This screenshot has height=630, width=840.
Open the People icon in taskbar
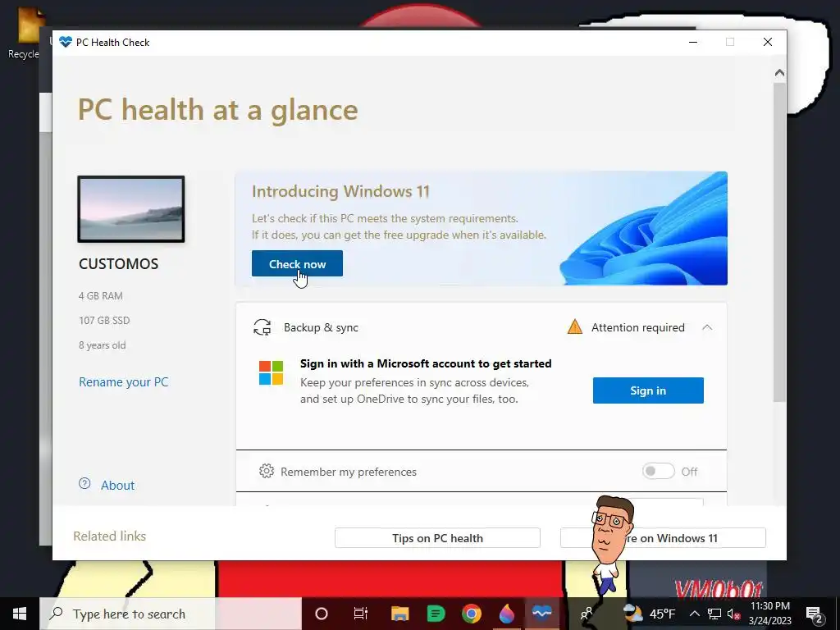(x=587, y=614)
